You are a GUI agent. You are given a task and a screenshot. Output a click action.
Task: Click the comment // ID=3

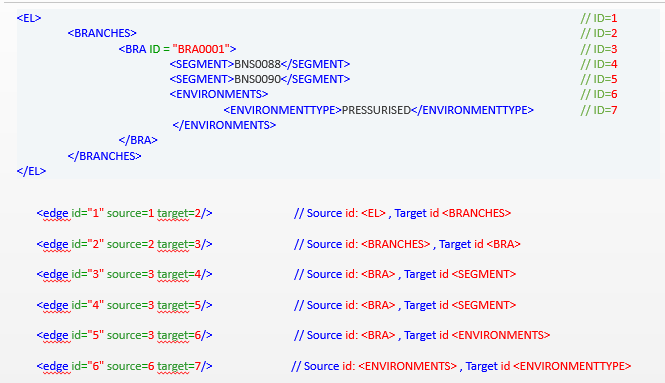coord(599,49)
